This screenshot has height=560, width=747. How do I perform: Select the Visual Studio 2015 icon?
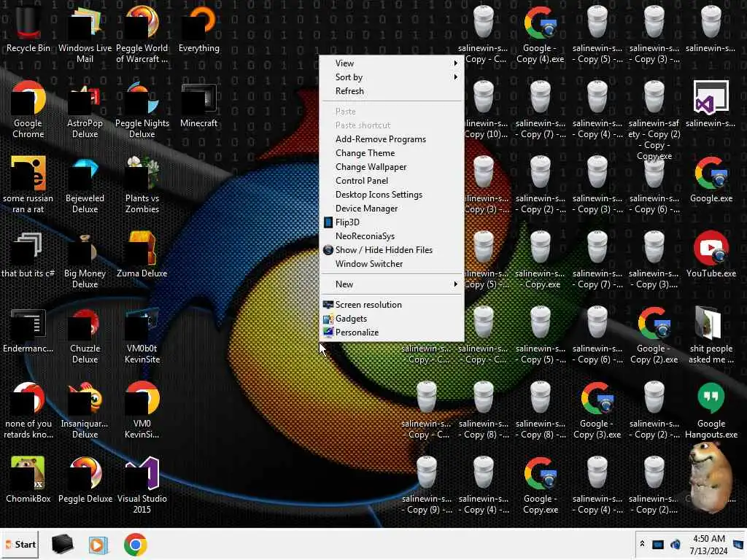142,486
